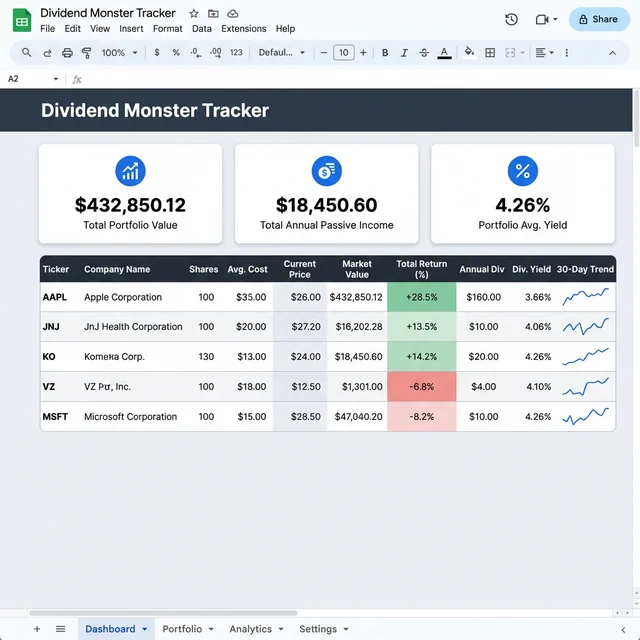Add a new sheet with plus icon
Image resolution: width=640 pixels, height=640 pixels.
point(37,629)
